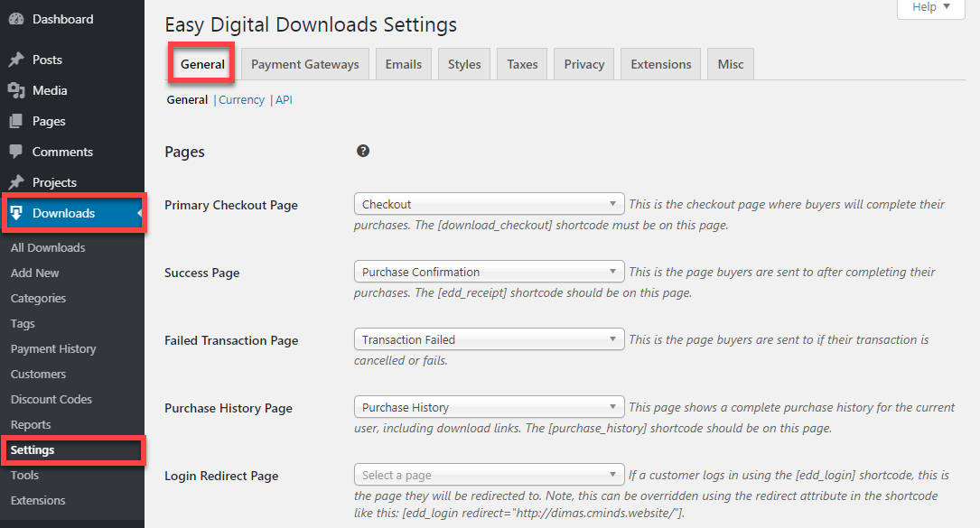Open Reports under Downloads
The image size is (980, 528).
(31, 425)
